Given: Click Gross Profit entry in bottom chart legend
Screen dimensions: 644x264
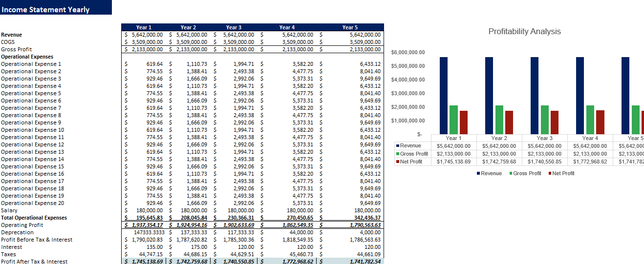Looking at the screenshot, I should pyautogui.click(x=527, y=173).
